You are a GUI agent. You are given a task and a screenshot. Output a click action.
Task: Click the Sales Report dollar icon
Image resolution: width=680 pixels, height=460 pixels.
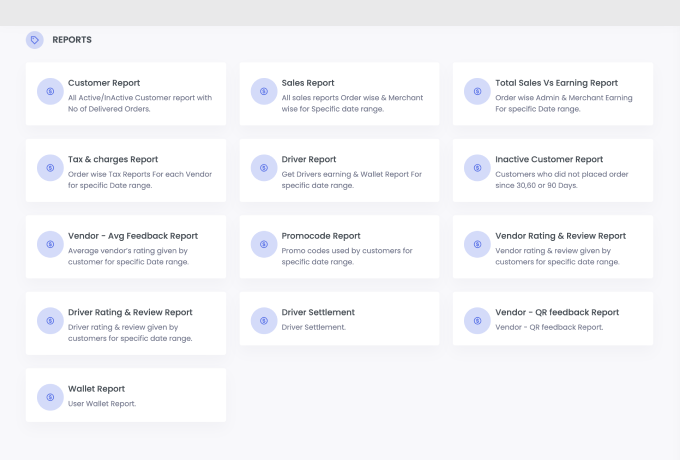click(x=264, y=91)
